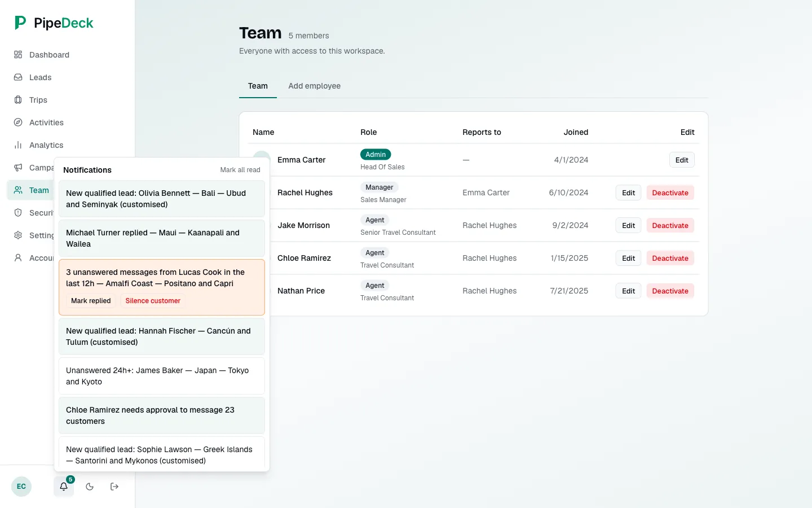Viewport: 812px width, 508px height.
Task: Deactivate Rachel Hughes
Action: point(670,192)
